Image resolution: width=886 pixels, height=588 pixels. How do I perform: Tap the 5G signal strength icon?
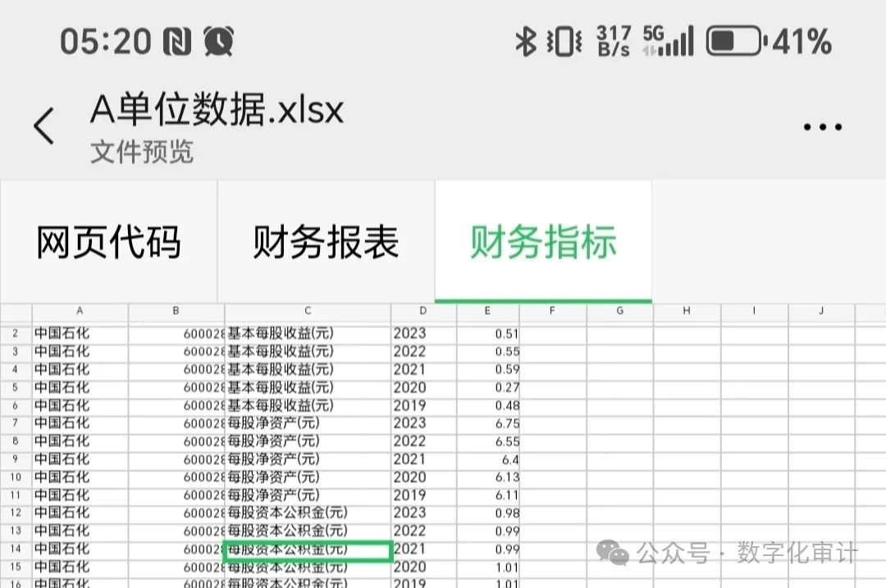[668, 41]
